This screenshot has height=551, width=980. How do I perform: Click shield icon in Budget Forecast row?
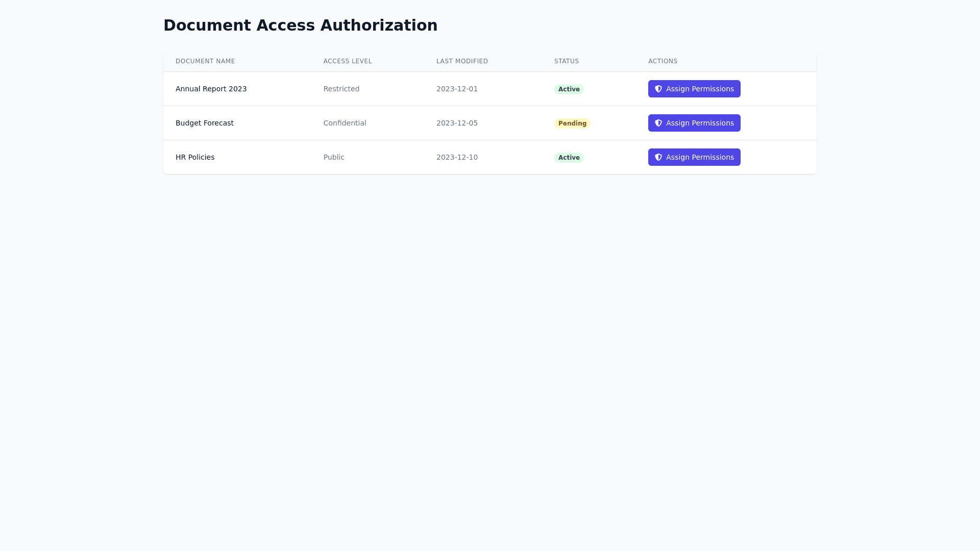pos(658,123)
